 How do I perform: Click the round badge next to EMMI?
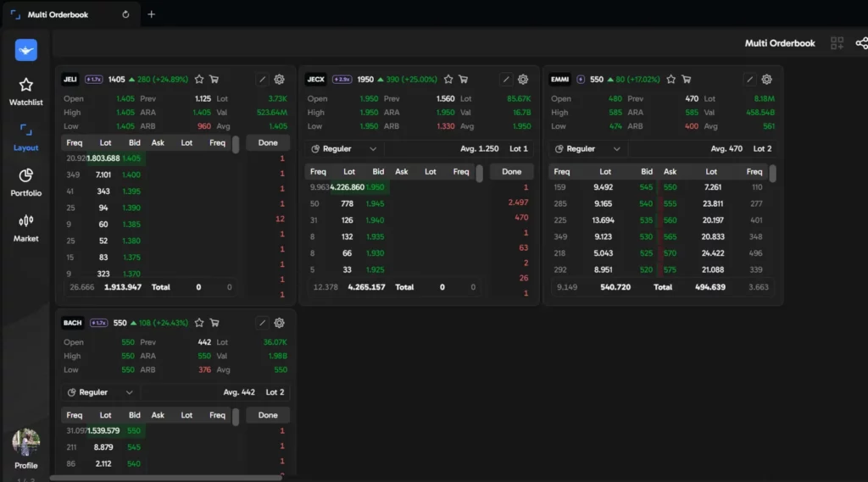580,79
